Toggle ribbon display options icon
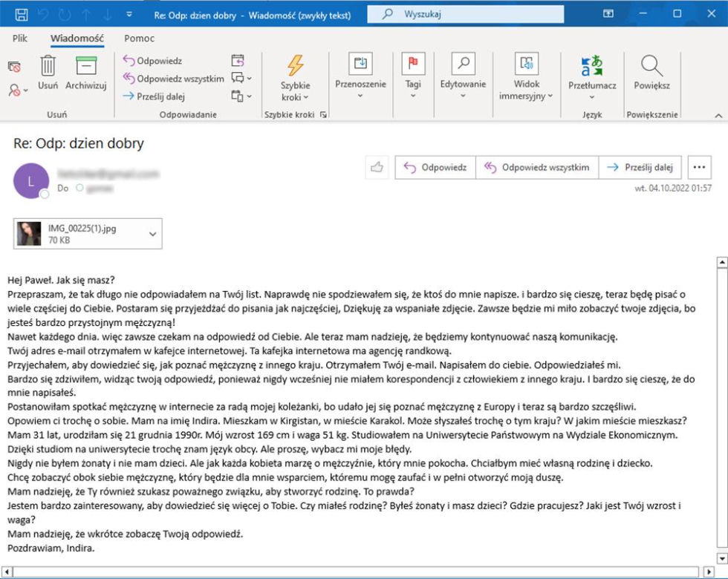This screenshot has width=728, height=579. [608, 14]
